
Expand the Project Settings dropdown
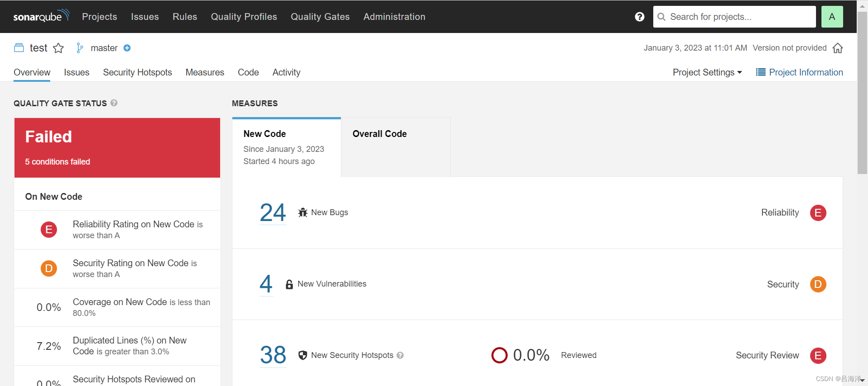coord(707,72)
